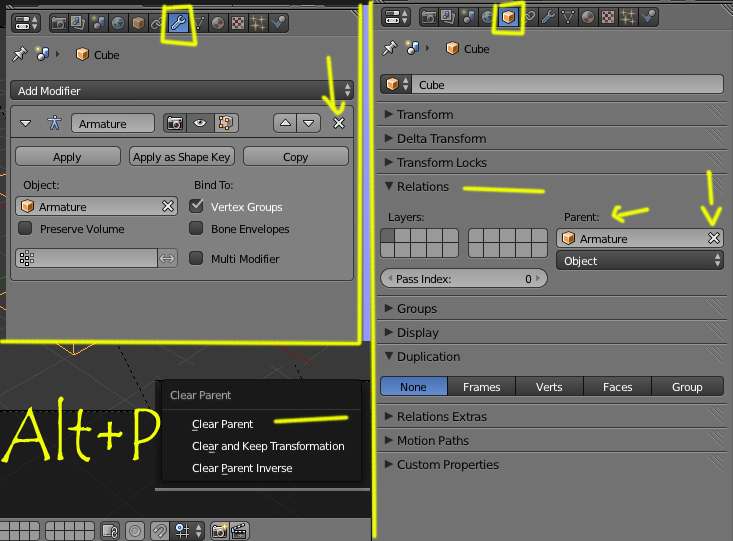Open editor type selector in right panel
Viewport: 733px width, 541px height.
[396, 17]
